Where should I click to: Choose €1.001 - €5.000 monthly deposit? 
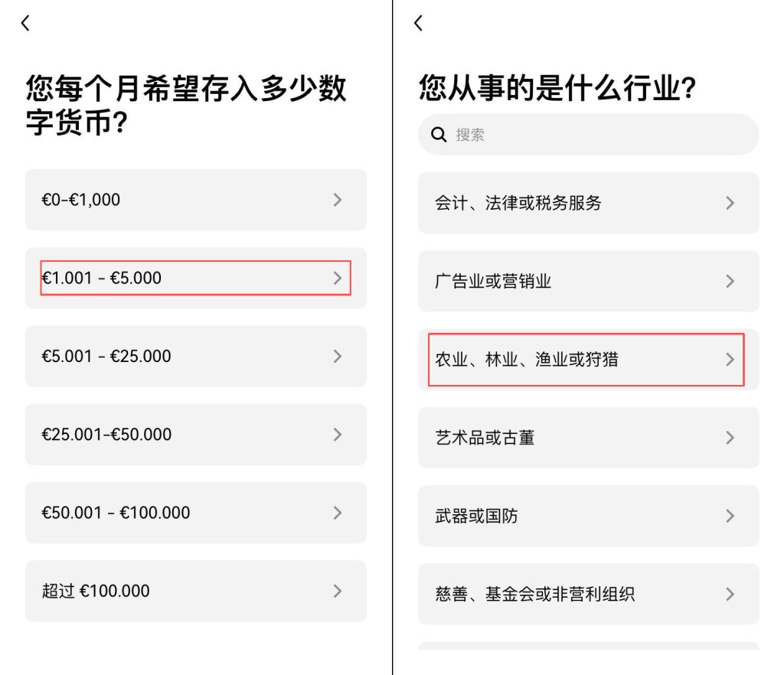[x=195, y=278]
